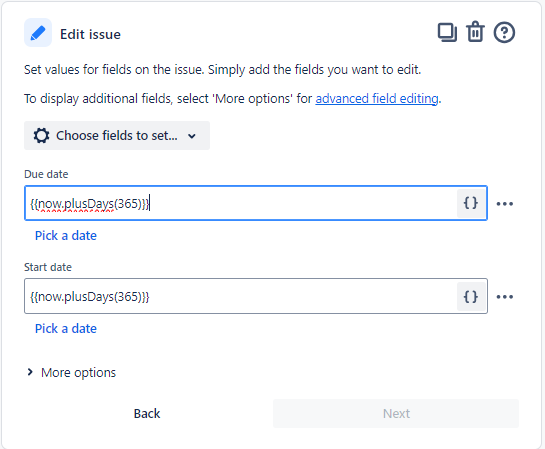Open the three-dot menu beside Due date

[505, 204]
